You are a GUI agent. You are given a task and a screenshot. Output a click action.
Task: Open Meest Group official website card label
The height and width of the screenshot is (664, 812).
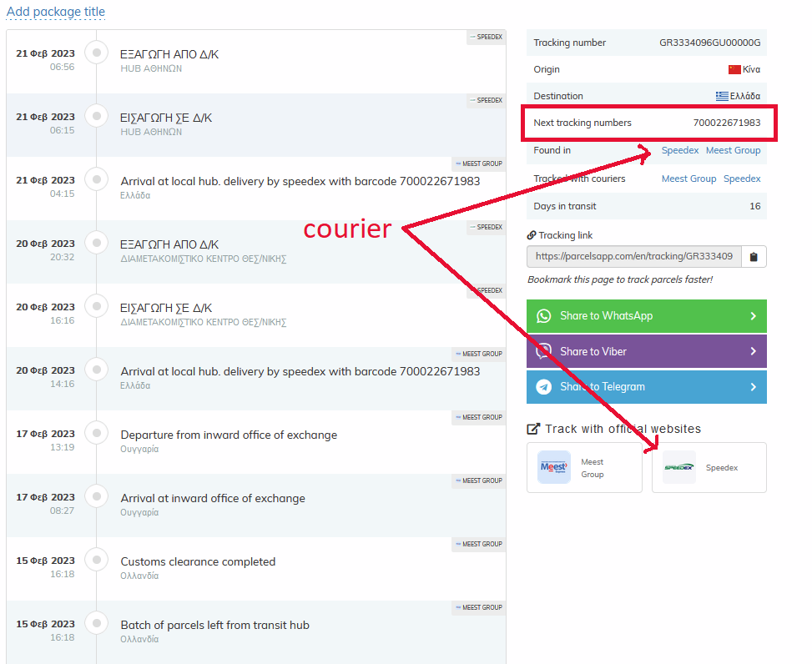[593, 468]
